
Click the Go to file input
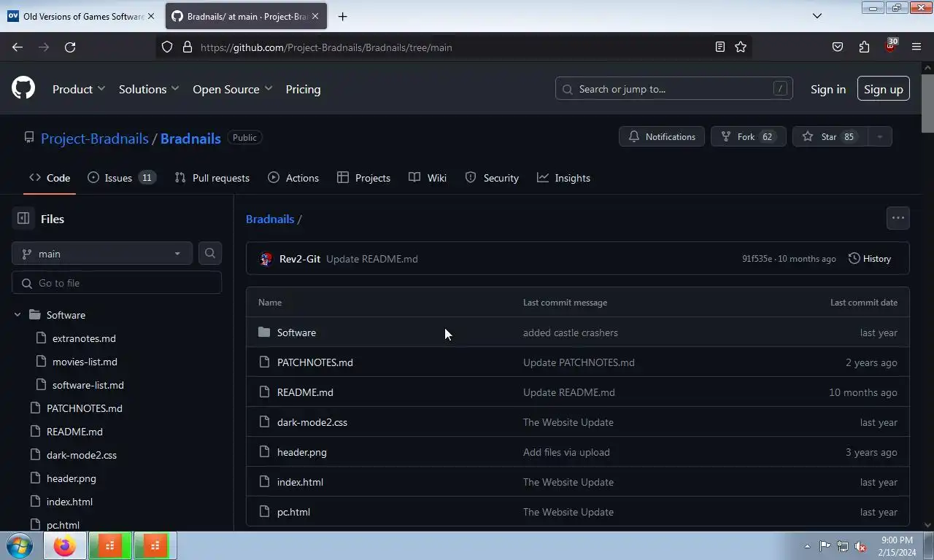click(117, 283)
